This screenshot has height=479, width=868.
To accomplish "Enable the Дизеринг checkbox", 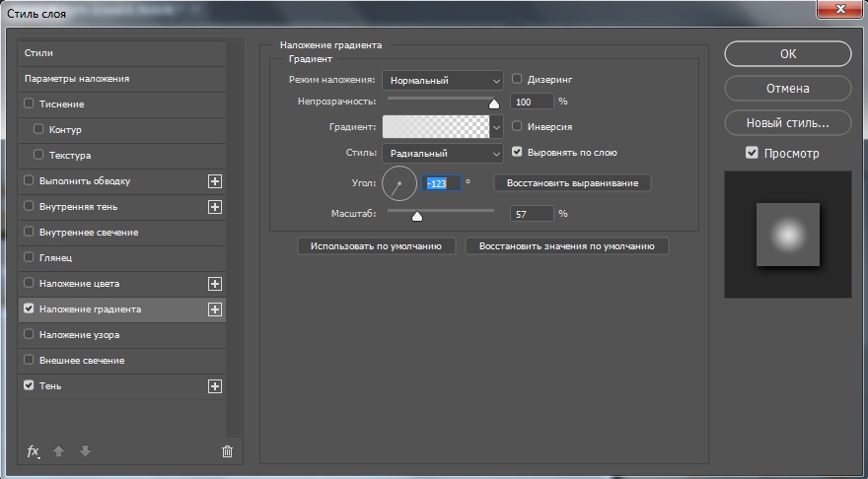I will coord(517,79).
